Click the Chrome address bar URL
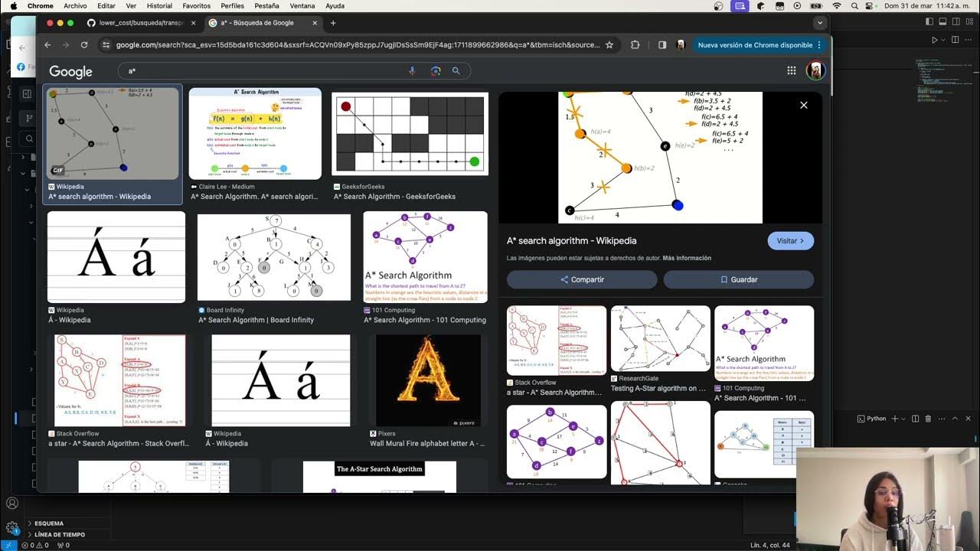The width and height of the screenshot is (980, 551). pos(358,45)
